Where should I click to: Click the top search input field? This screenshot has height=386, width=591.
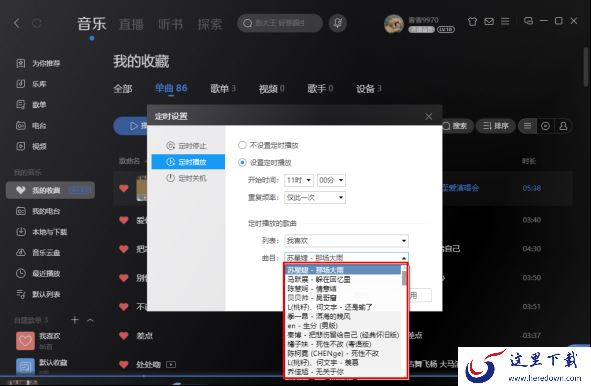pos(280,23)
